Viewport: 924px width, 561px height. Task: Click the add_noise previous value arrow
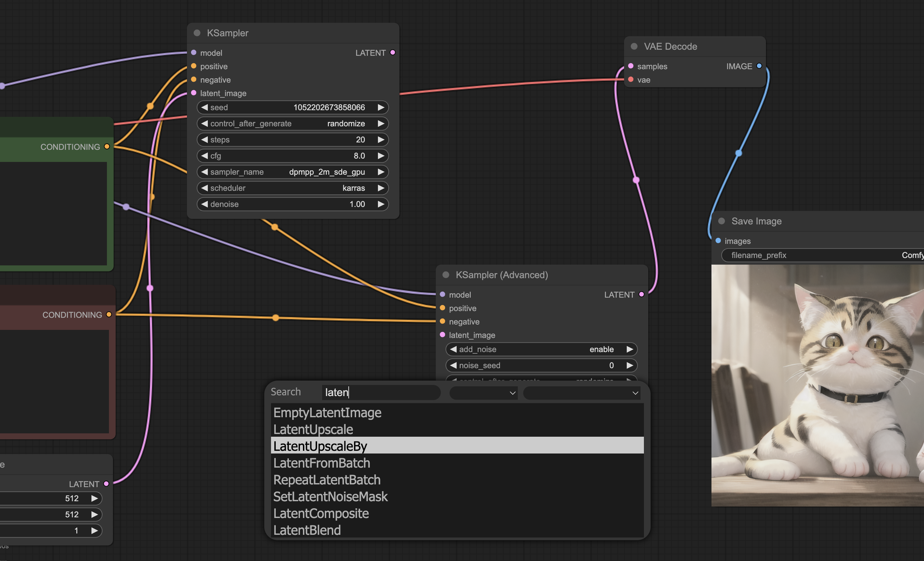click(453, 349)
